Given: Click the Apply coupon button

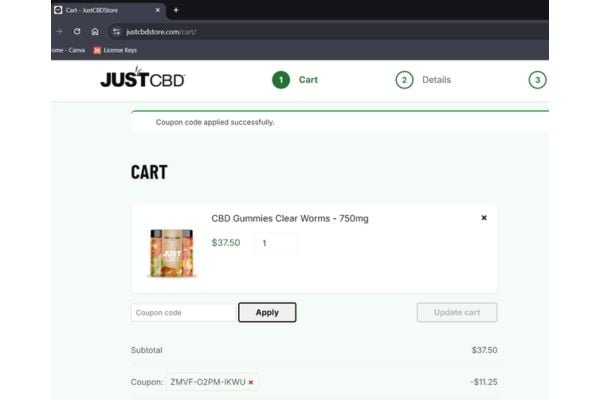Looking at the screenshot, I should point(267,312).
